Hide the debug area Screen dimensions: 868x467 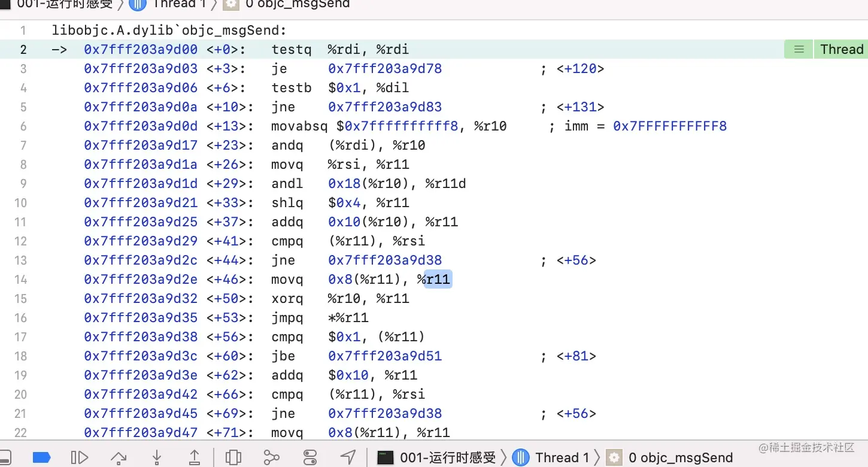[7, 457]
